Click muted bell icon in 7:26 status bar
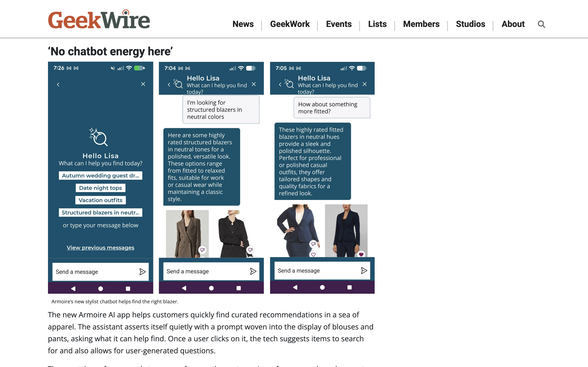This screenshot has height=367, width=588. click(113, 68)
